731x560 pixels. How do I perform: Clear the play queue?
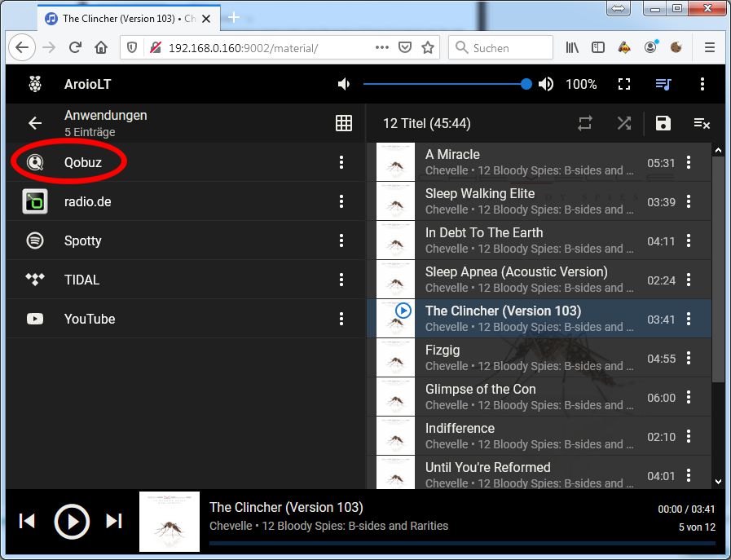702,124
